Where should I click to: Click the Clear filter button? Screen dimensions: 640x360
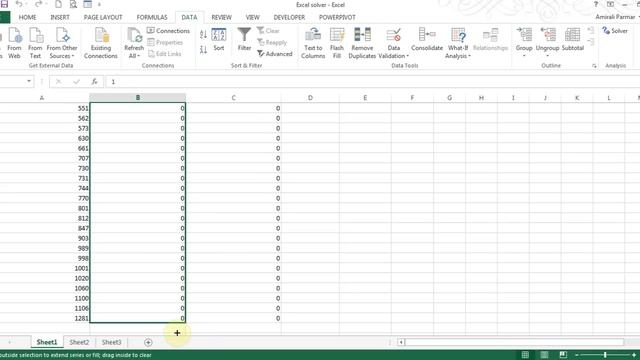tap(268, 31)
